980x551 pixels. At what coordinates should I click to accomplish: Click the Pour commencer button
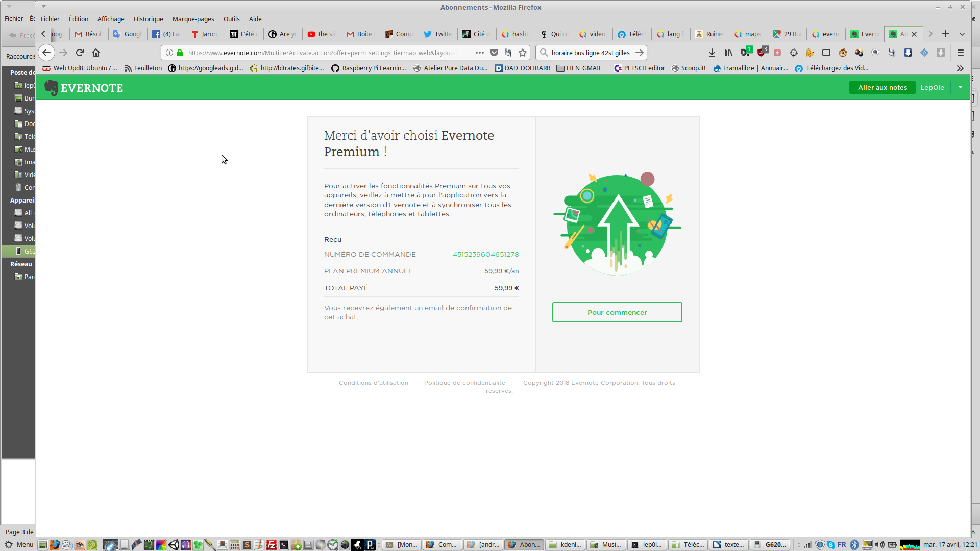(617, 312)
